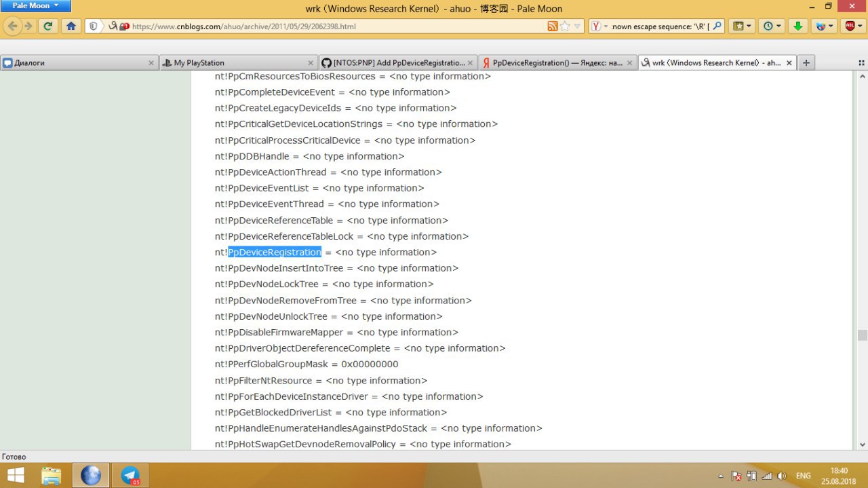Open the Pale Moon application menu
The width and height of the screenshot is (868, 488).
tap(36, 5)
